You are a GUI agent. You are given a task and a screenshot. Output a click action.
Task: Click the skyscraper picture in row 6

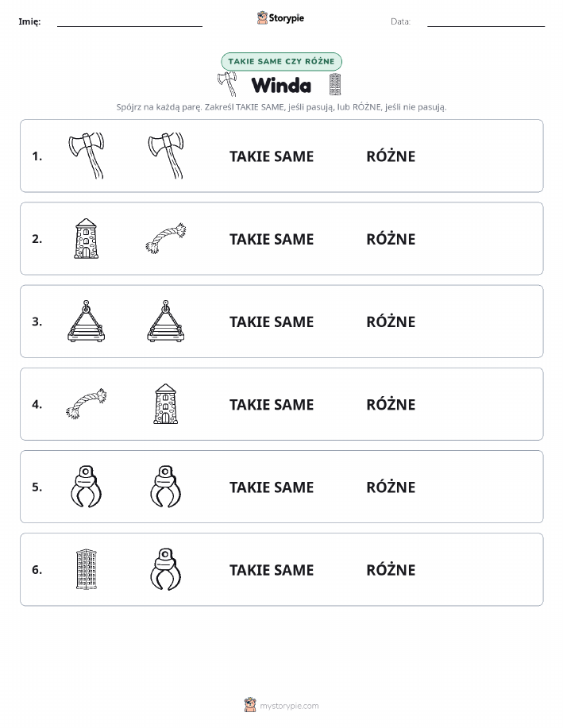(x=87, y=569)
